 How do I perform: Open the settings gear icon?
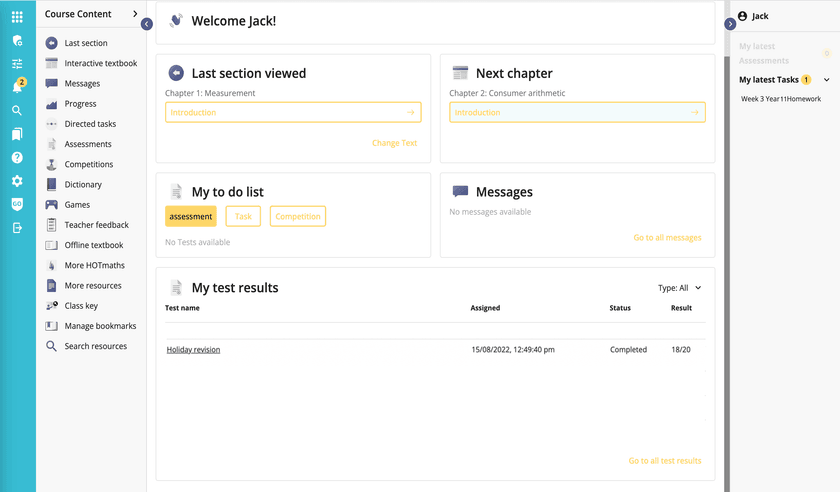coord(17,181)
